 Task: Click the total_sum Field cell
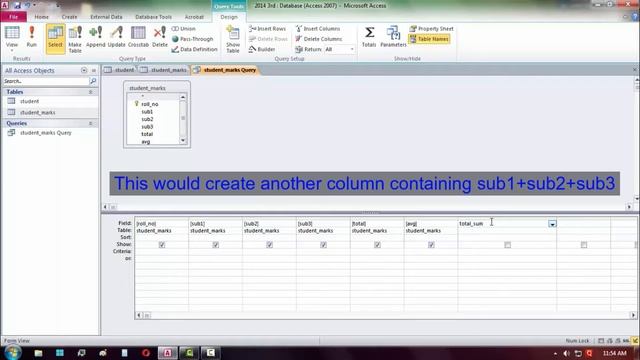[507, 224]
